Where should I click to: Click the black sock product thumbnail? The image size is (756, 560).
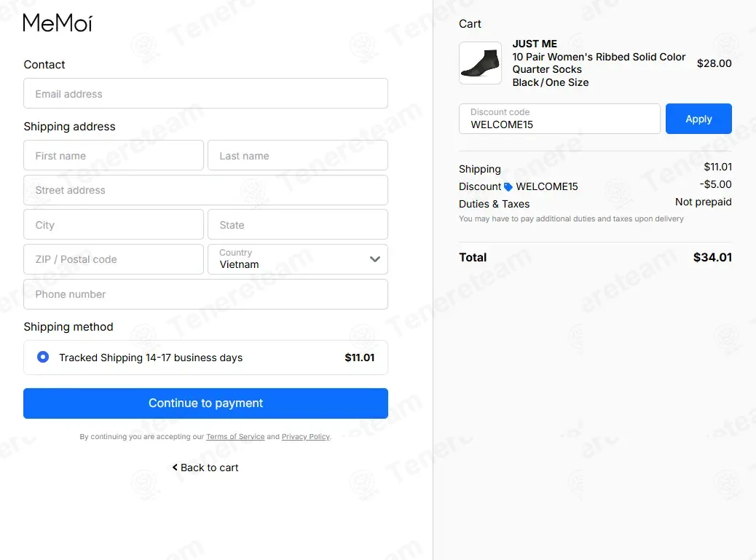pyautogui.click(x=480, y=63)
